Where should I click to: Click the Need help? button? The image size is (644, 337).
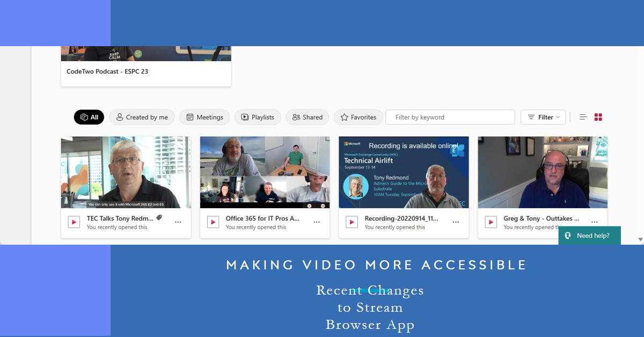pos(590,236)
